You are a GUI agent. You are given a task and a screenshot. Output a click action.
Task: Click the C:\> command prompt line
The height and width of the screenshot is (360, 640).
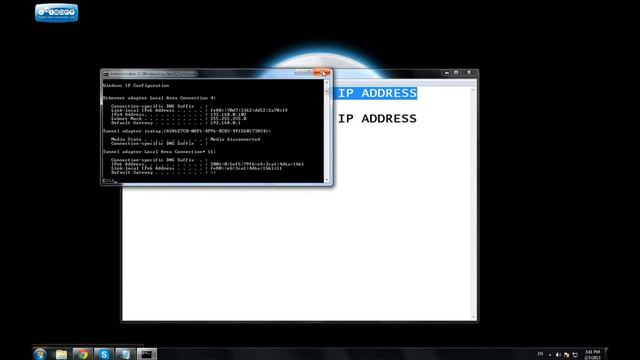click(110, 180)
